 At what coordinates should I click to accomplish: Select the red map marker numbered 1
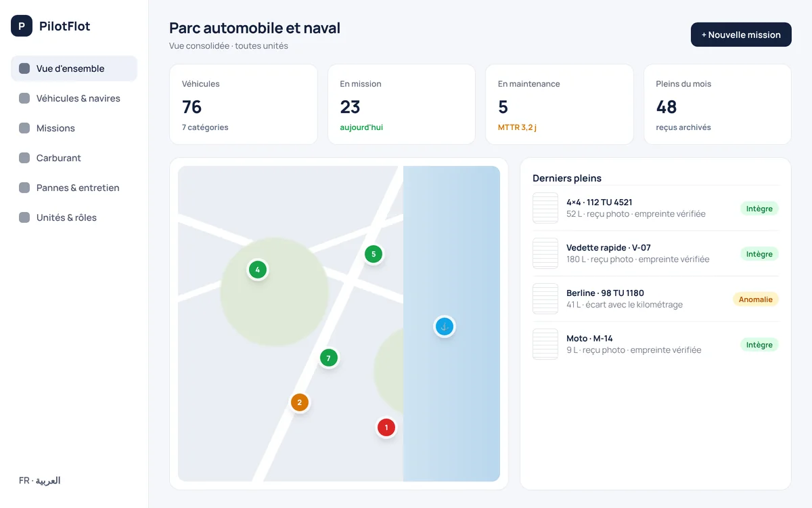click(386, 427)
